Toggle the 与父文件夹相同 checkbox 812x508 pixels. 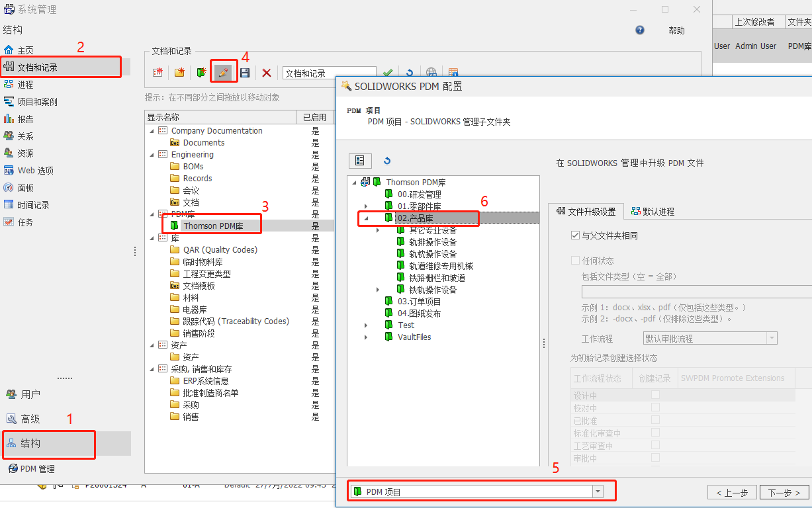click(x=575, y=235)
